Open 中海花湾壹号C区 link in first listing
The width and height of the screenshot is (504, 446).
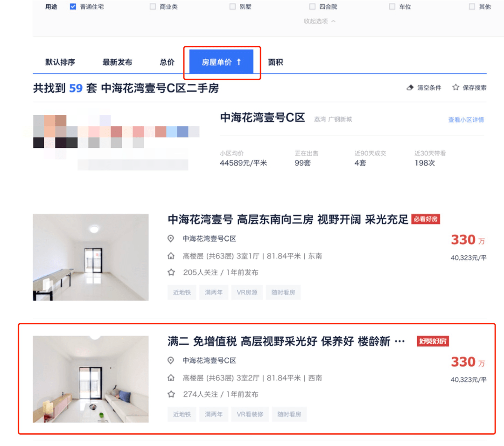tap(209, 239)
